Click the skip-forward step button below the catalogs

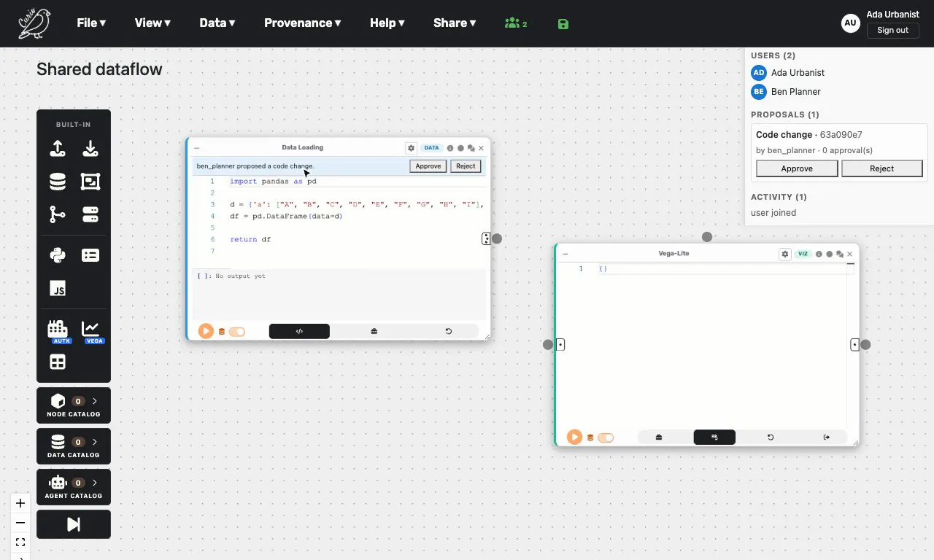pyautogui.click(x=74, y=524)
